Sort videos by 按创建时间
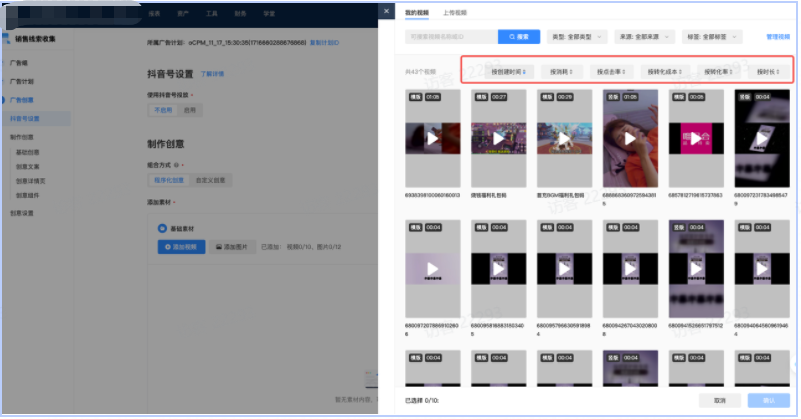This screenshot has width=801, height=419. pos(507,72)
